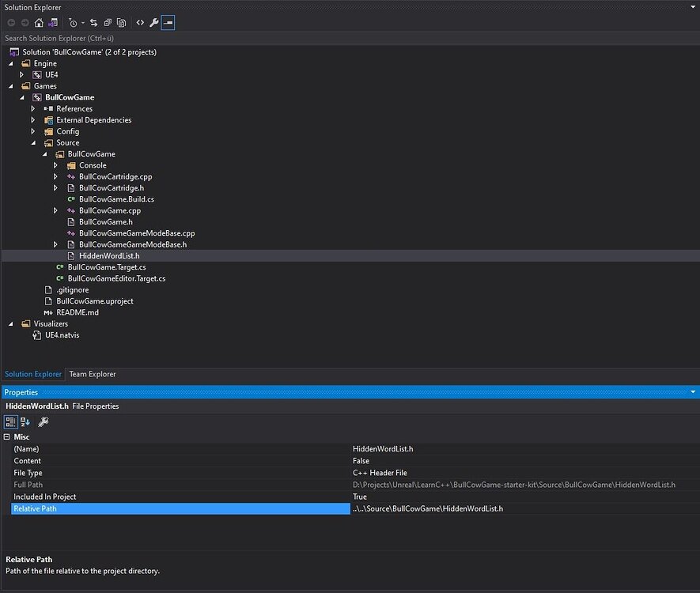Viewport: 700px width, 593px height.
Task: Select the Categorized view in Properties panel
Action: 10,422
